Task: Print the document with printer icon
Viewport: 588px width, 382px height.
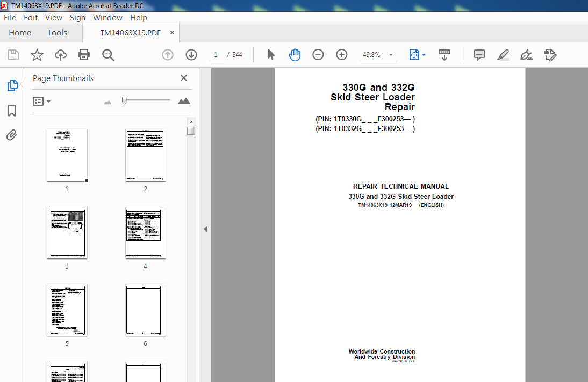Action: click(x=84, y=55)
